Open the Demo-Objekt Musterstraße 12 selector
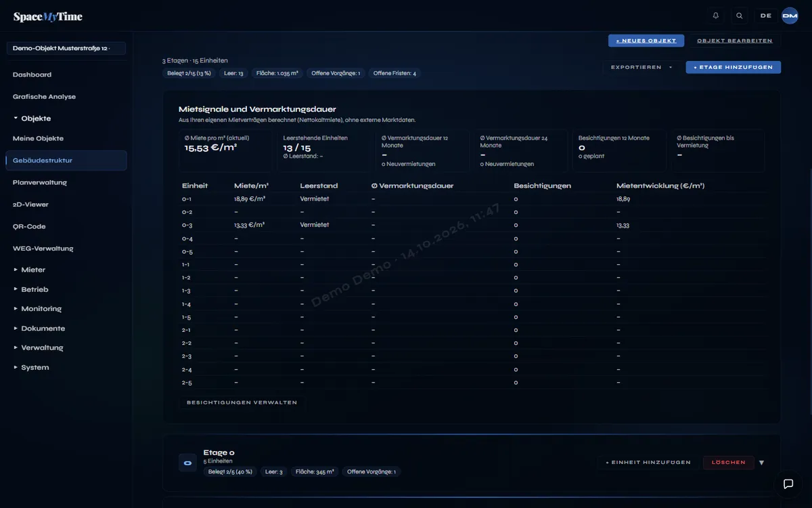812x508 pixels. [x=66, y=48]
